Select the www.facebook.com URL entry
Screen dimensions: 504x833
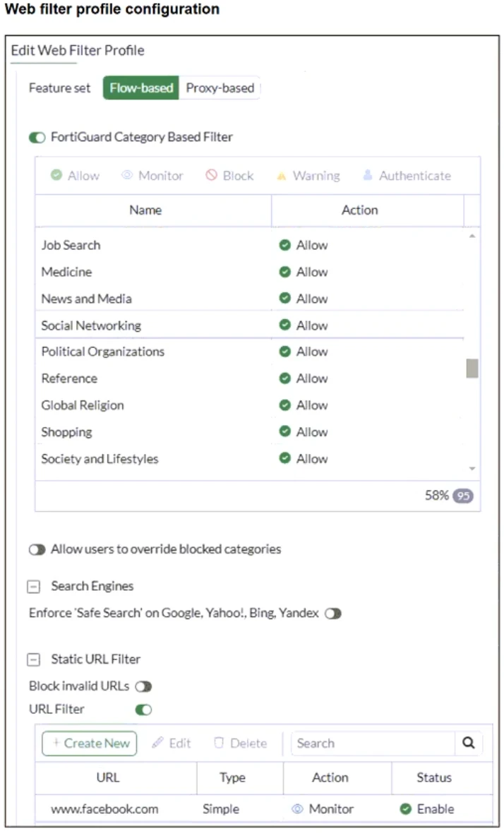click(104, 809)
